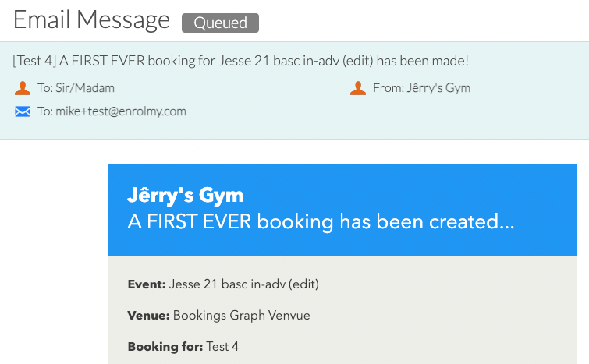Image resolution: width=589 pixels, height=364 pixels.
Task: Click the Test 4 booking name value
Action: tap(222, 346)
